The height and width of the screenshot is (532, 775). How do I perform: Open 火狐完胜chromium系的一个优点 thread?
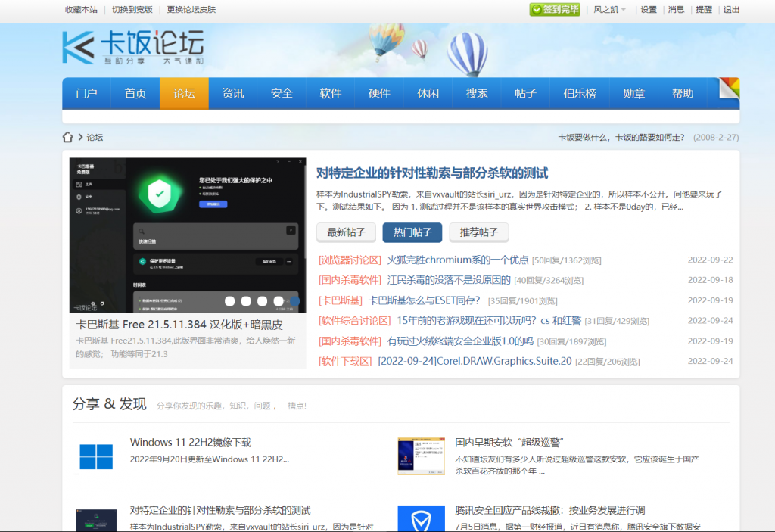[458, 260]
